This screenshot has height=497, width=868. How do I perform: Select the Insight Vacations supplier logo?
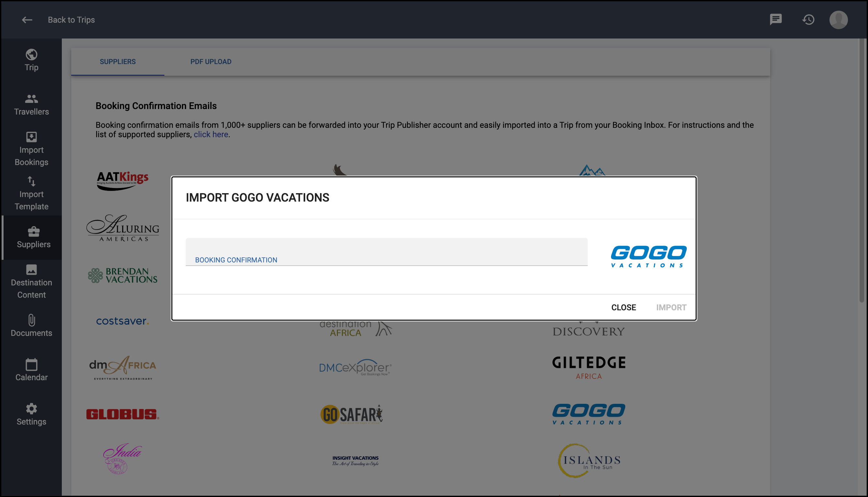(355, 461)
